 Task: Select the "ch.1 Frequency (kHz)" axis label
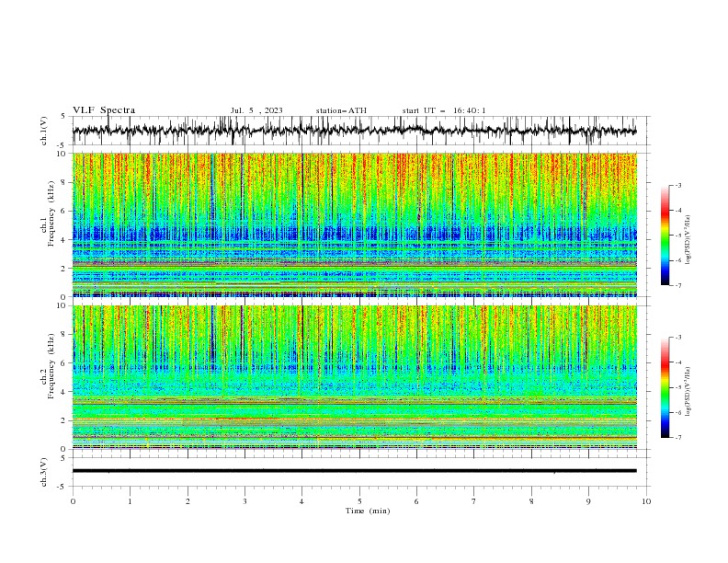coord(48,214)
